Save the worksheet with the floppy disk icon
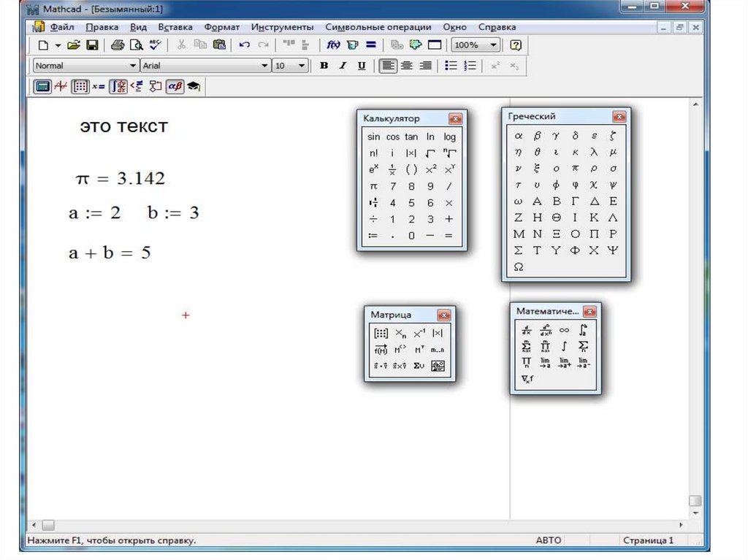Image resolution: width=748 pixels, height=560 pixels. tap(92, 45)
